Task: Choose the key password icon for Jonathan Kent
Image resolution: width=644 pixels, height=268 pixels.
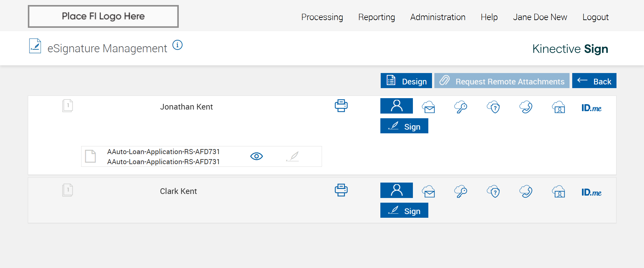Action: pos(461,107)
